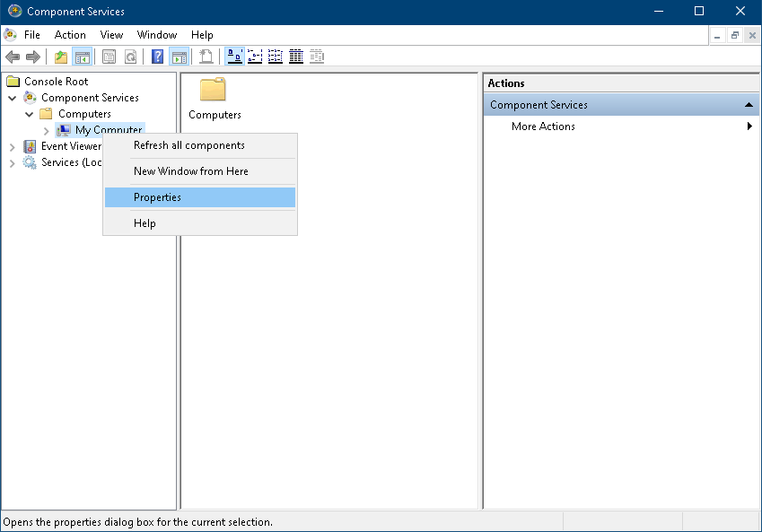Image resolution: width=762 pixels, height=532 pixels.
Task: Collapse the Component Services tree node
Action: point(13,98)
